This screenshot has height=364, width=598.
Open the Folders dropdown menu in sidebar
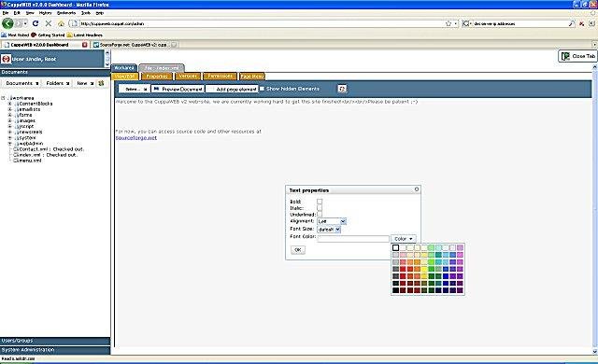click(x=58, y=83)
